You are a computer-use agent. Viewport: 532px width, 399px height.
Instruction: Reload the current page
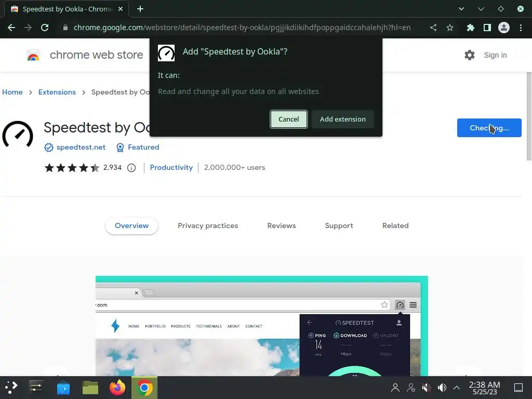click(x=45, y=28)
